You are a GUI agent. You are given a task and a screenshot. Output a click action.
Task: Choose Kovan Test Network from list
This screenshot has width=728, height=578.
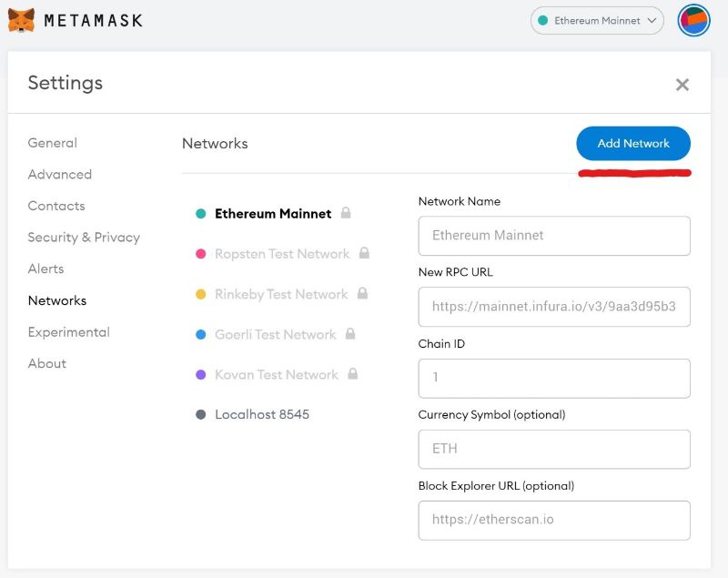(276, 374)
